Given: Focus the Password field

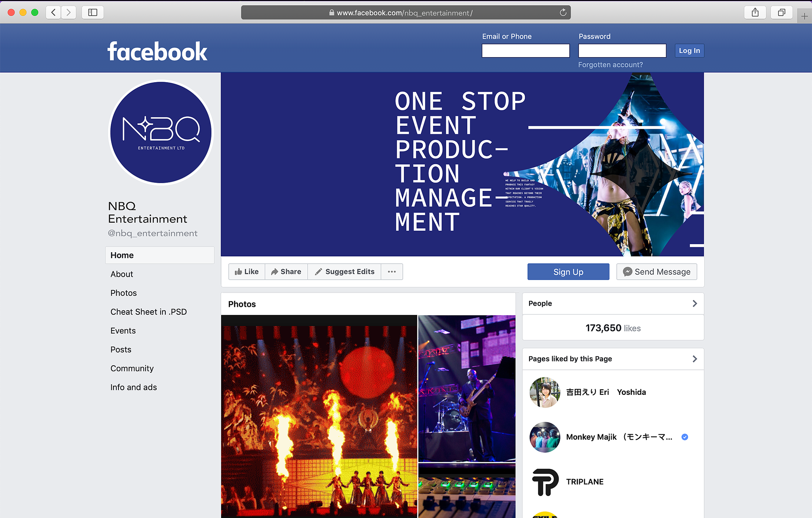Looking at the screenshot, I should coord(623,51).
